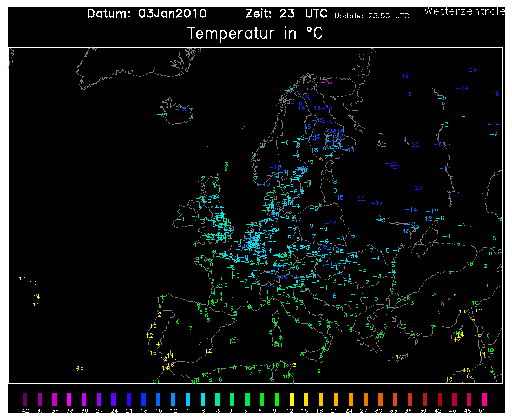Click the -23 reading at top right

[x=470, y=70]
